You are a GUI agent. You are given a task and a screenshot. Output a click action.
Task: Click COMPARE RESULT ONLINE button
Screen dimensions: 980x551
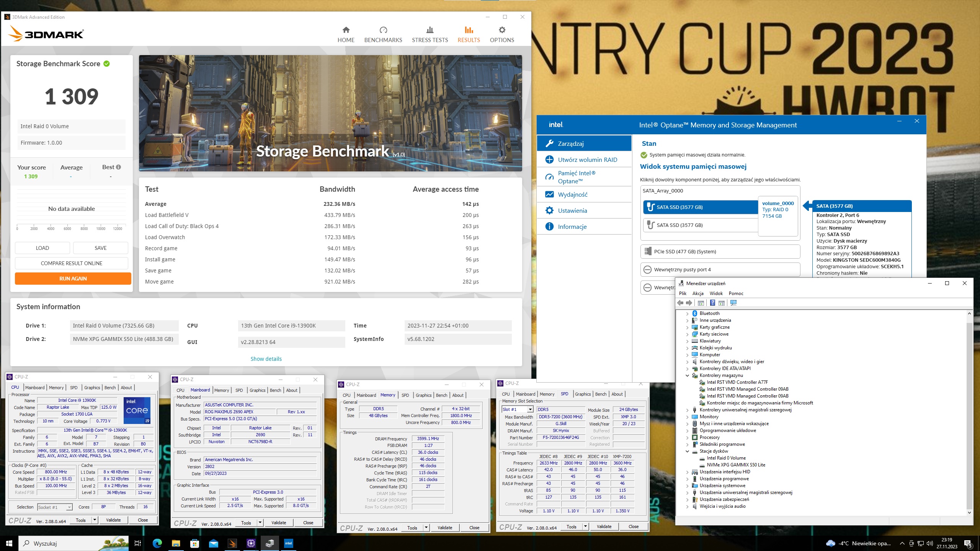tap(72, 263)
